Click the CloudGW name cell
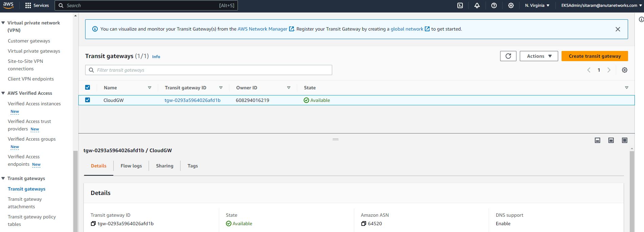 click(x=114, y=100)
